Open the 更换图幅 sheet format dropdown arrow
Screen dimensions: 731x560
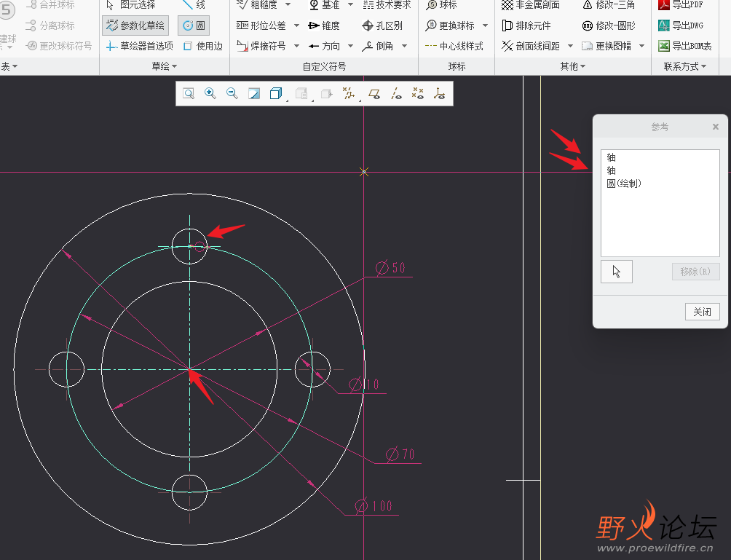[642, 46]
